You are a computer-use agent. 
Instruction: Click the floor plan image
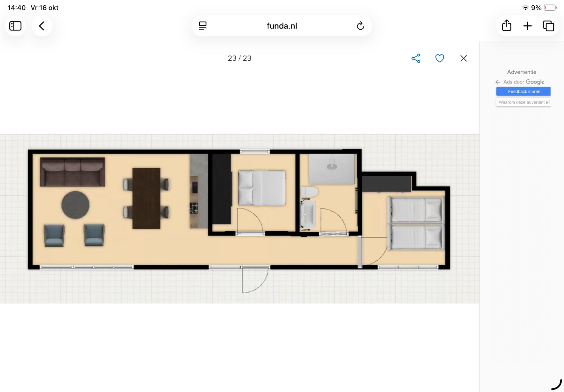[239, 219]
